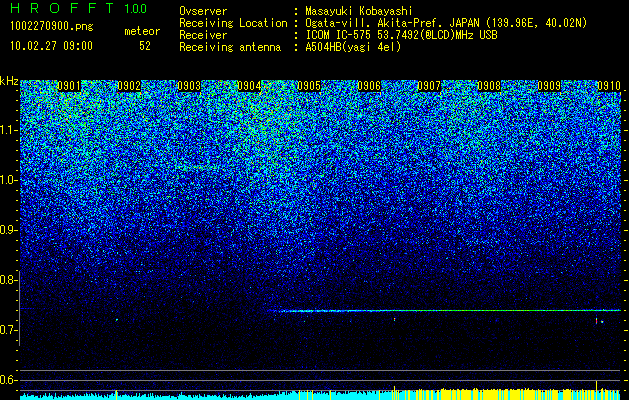The height and width of the screenshot is (400, 629).
Task: Click the 0909 time marker
Action: (549, 86)
